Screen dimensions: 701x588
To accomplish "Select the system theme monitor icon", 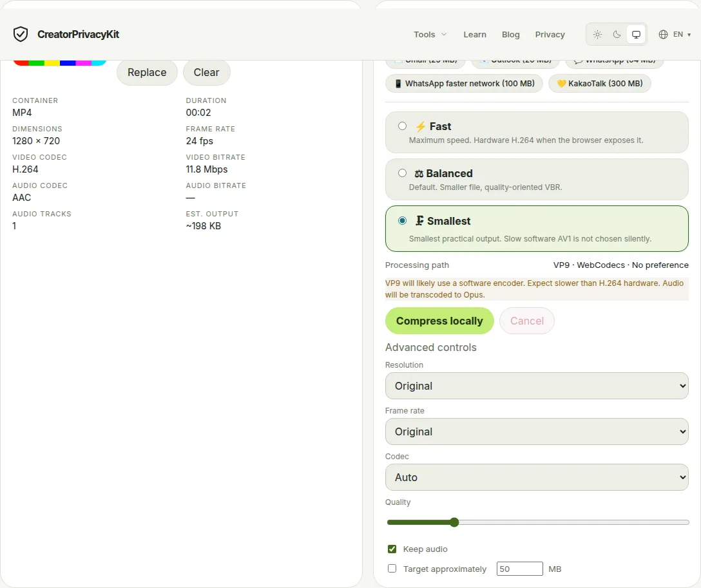I will [x=636, y=34].
